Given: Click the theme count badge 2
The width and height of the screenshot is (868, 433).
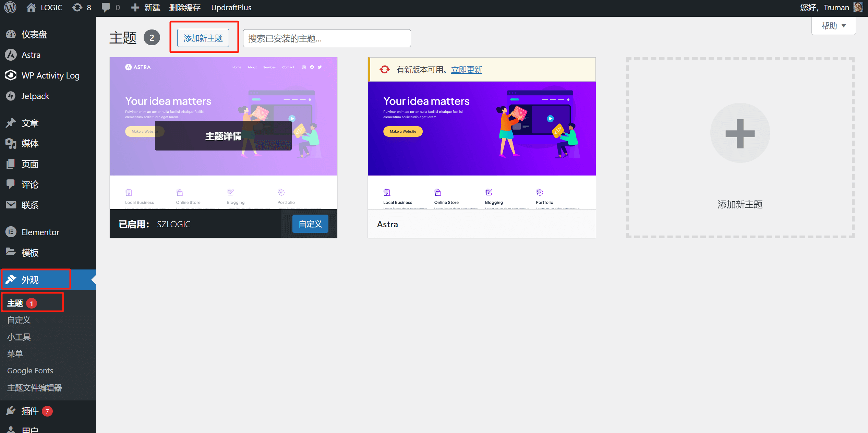Looking at the screenshot, I should 152,38.
